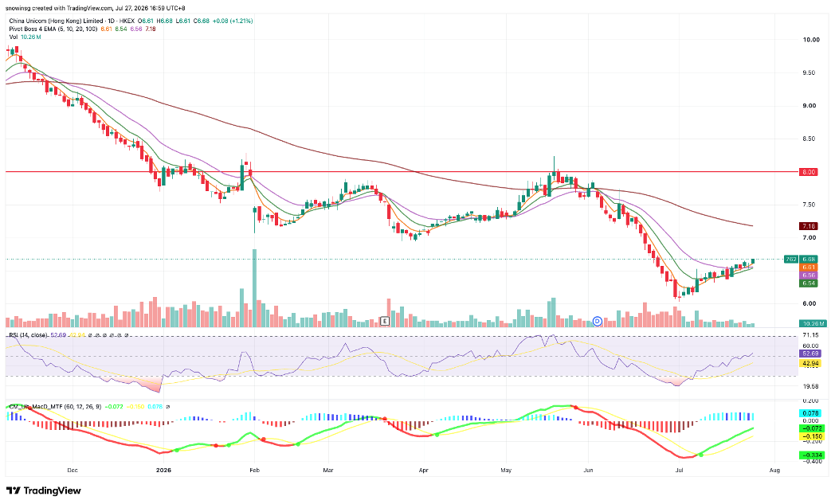Screen dimensions: 835x504
Task: Click the Aug label on time axis
Action: tap(774, 470)
